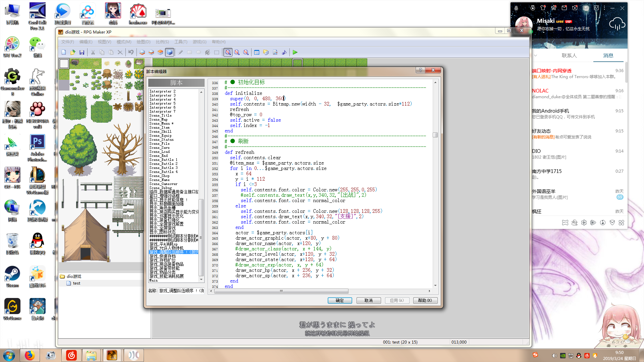Image resolution: width=644 pixels, height=362 pixels.
Task: Open the QQ weather cloud icon
Action: [617, 24]
